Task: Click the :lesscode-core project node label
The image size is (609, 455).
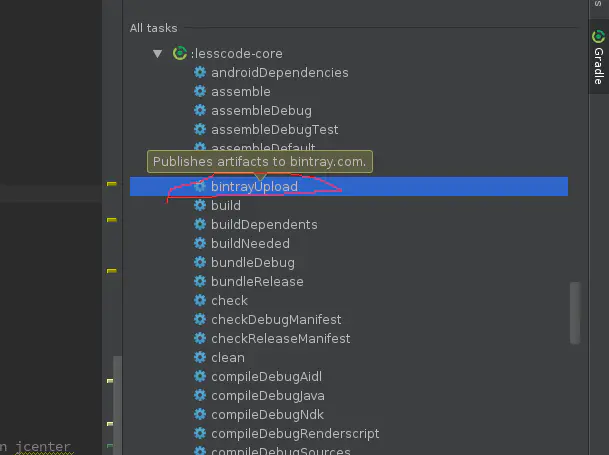Action: coord(237,54)
